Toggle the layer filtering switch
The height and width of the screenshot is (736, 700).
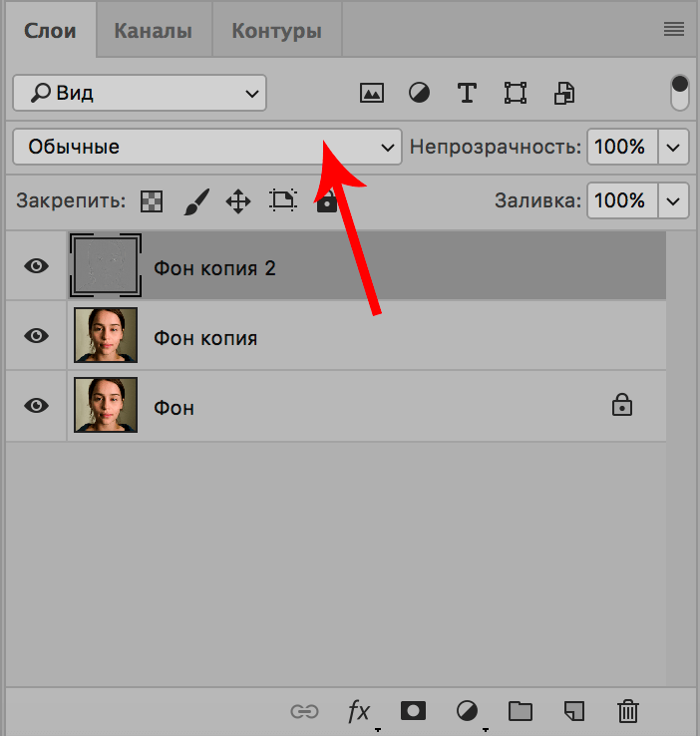click(x=680, y=93)
